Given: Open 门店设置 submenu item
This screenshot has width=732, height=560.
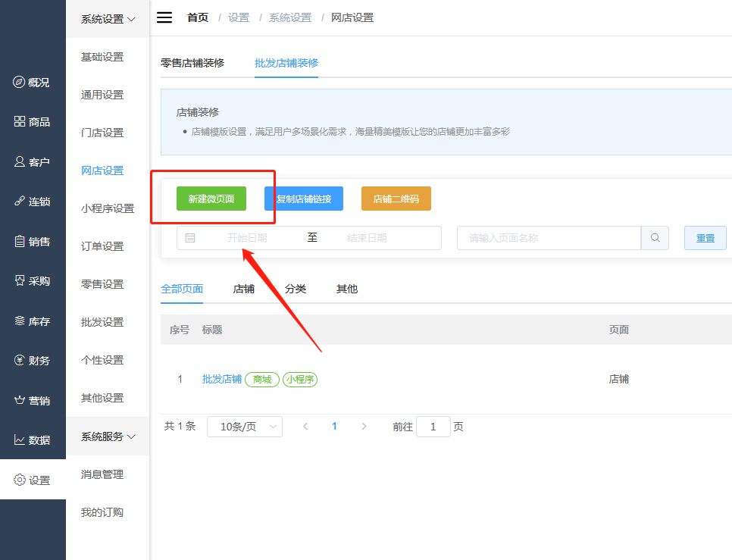Looking at the screenshot, I should [x=102, y=133].
